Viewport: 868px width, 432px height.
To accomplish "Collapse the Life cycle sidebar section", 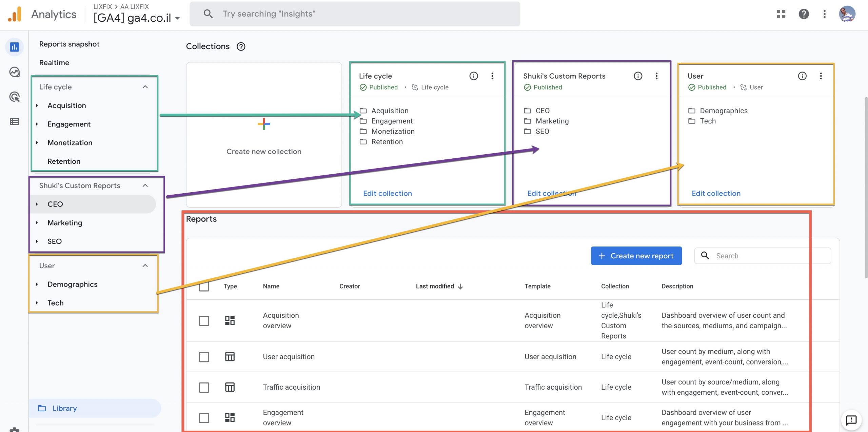I will (x=145, y=87).
